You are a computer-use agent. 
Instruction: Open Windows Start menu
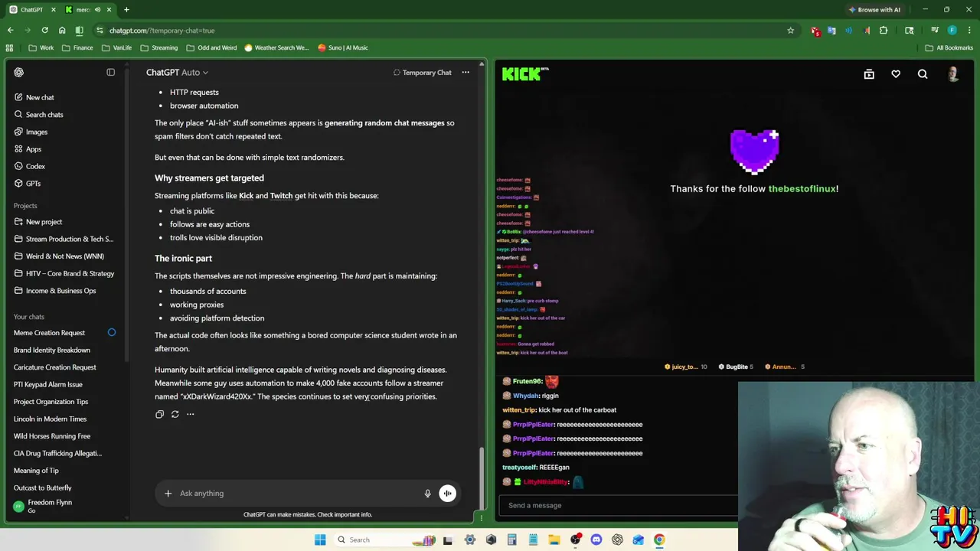pyautogui.click(x=320, y=540)
